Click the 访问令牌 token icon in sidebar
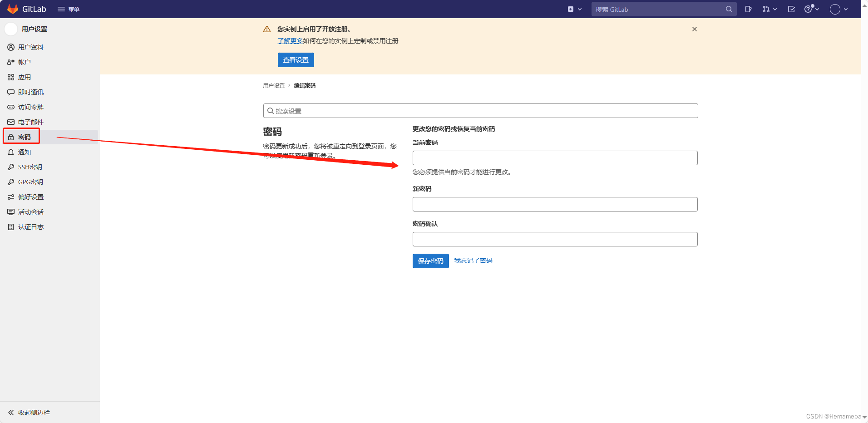868x423 pixels. (11, 107)
